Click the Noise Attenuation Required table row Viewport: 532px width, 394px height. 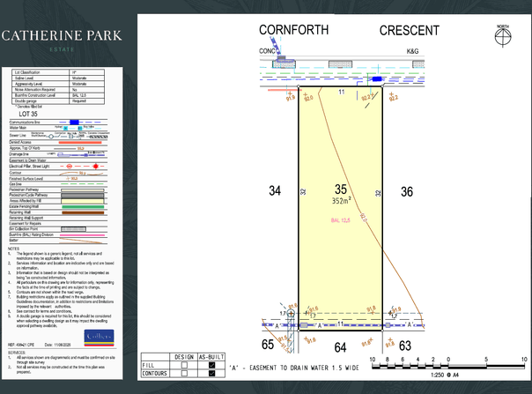[x=58, y=90]
